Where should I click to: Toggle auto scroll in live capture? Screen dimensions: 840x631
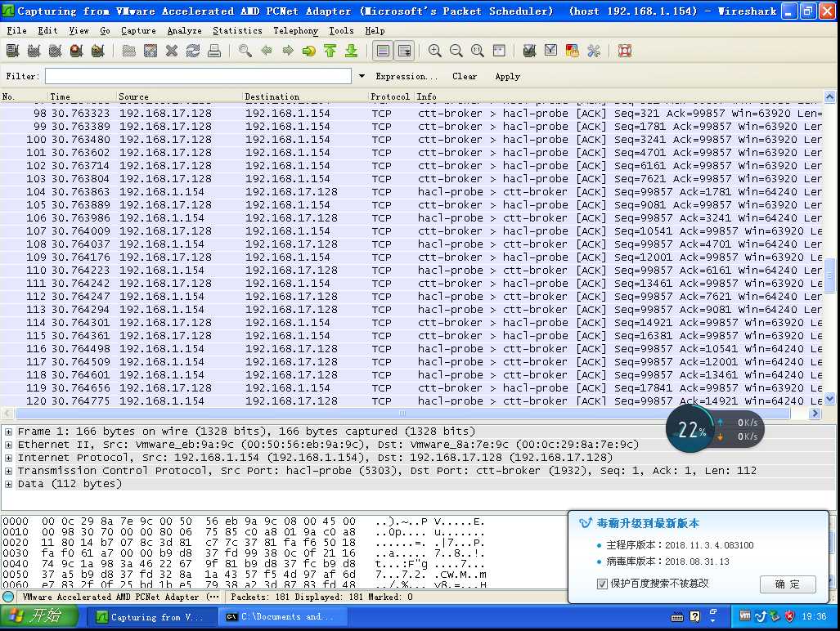click(405, 51)
